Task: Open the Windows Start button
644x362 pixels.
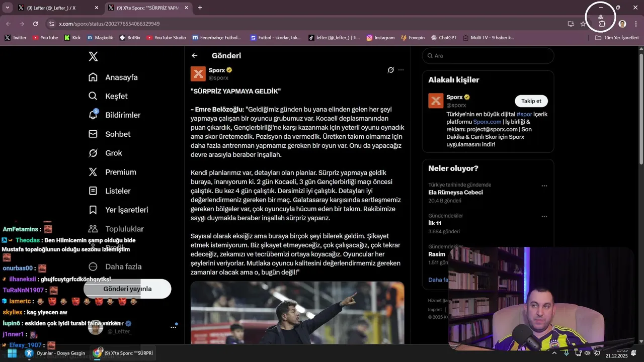Action: (x=12, y=353)
